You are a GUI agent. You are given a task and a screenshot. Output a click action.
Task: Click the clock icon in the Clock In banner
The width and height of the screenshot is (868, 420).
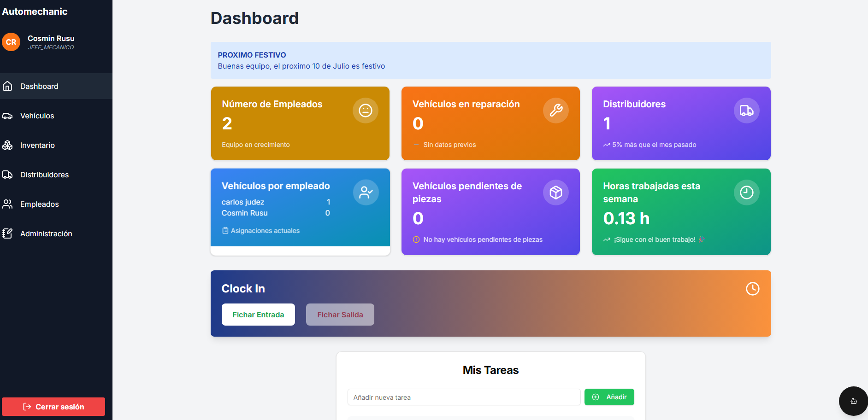(x=753, y=289)
